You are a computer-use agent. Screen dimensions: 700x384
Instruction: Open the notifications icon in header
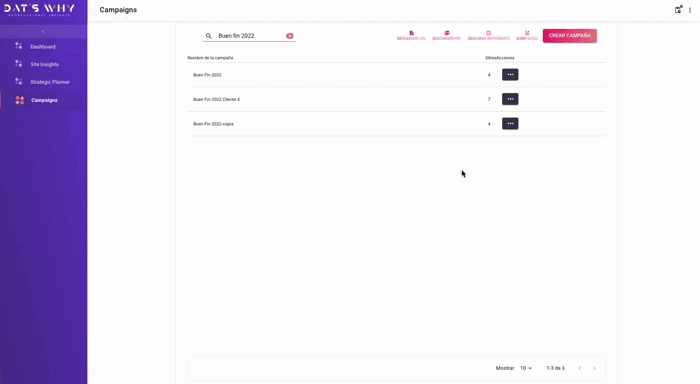(x=678, y=10)
